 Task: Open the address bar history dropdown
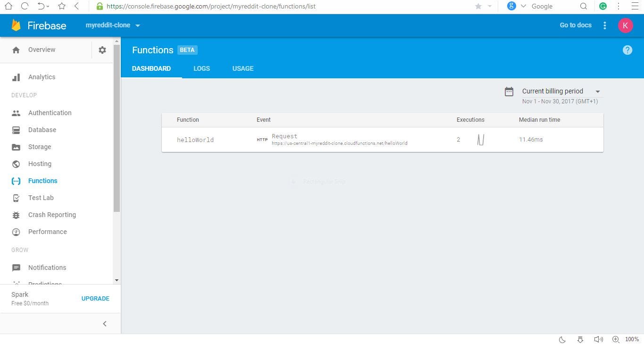coord(489,6)
